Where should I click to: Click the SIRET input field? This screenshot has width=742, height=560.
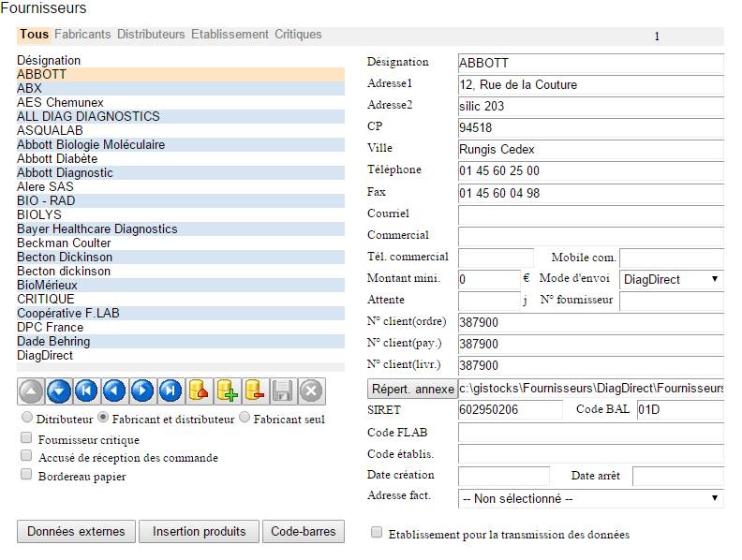click(x=510, y=409)
